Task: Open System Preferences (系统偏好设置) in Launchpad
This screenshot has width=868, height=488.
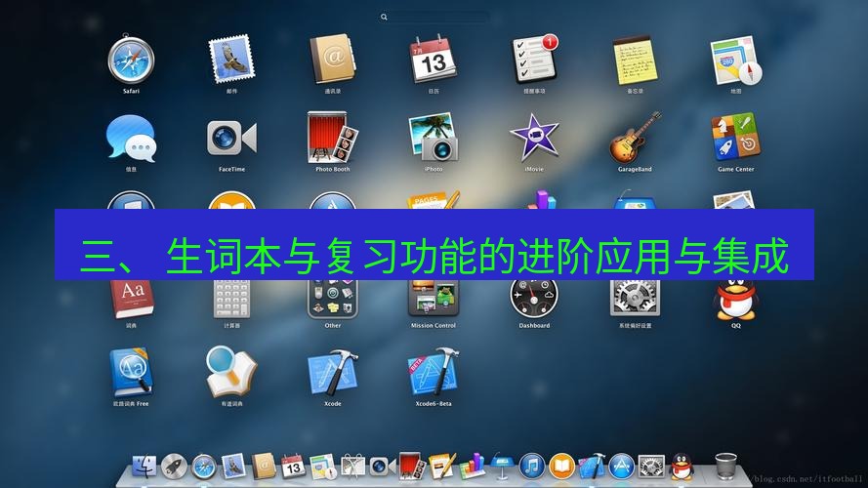Action: (635, 300)
